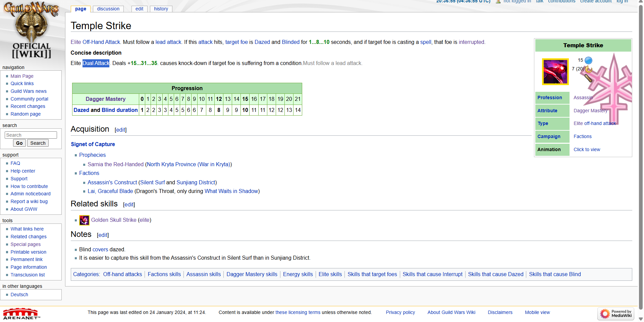Open the FAQ support link
644x322 pixels.
[x=15, y=164]
